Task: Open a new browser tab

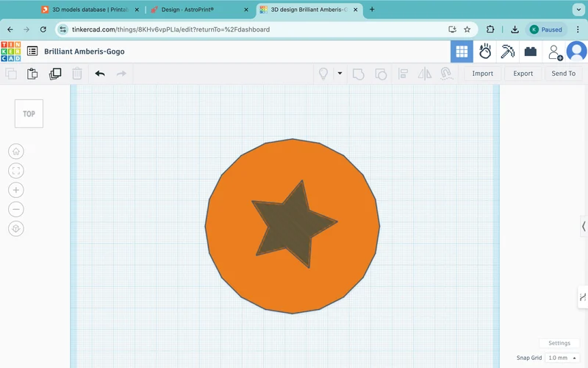Action: 372,10
